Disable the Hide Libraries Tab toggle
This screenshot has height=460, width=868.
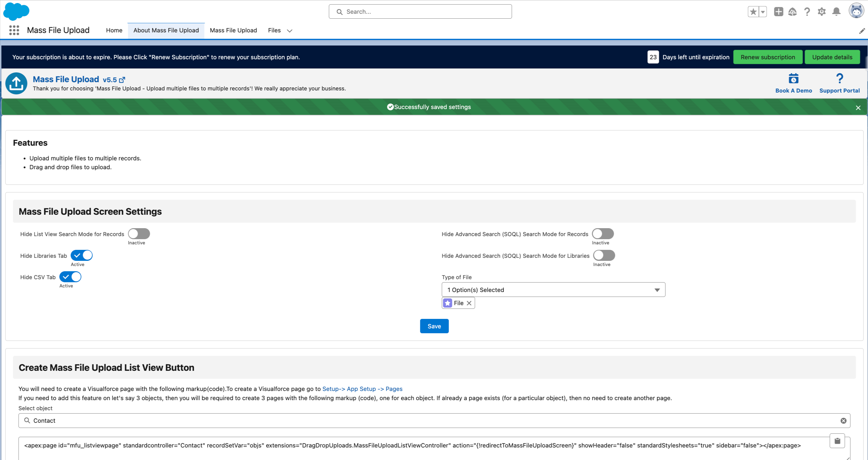point(81,255)
